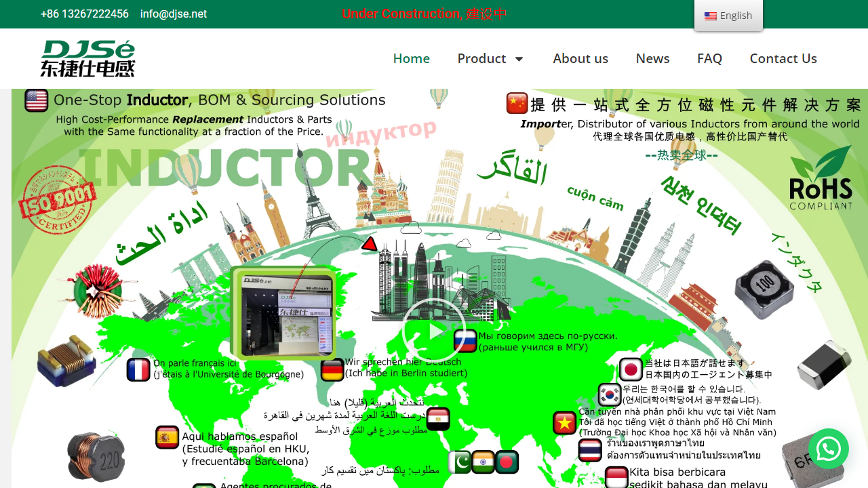
Task: Click the Under Construction notice text
Action: [425, 14]
